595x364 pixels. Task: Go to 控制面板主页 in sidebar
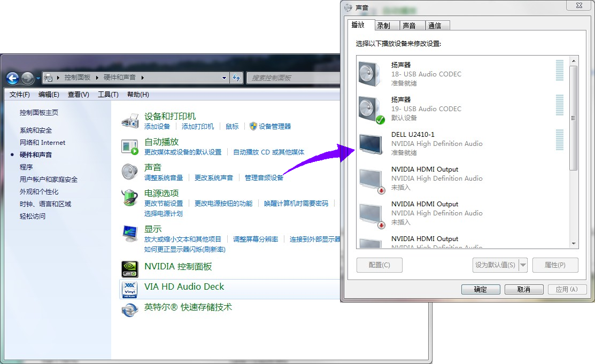pyautogui.click(x=38, y=112)
